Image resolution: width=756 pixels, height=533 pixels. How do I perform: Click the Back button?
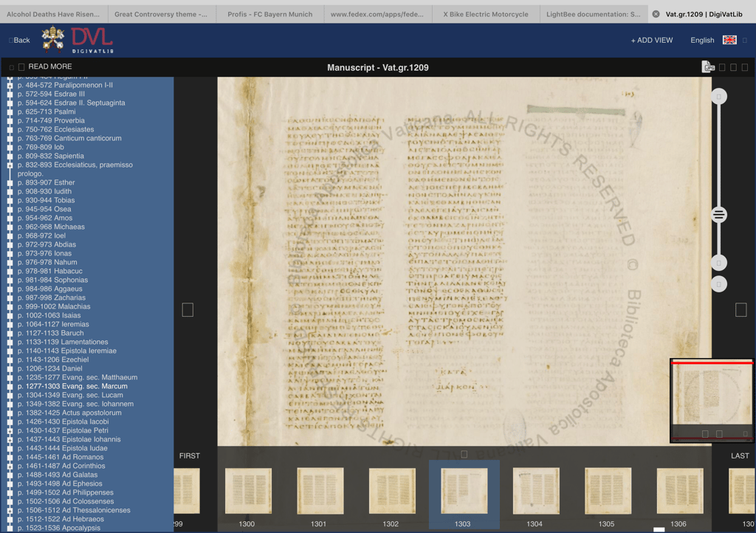point(19,40)
